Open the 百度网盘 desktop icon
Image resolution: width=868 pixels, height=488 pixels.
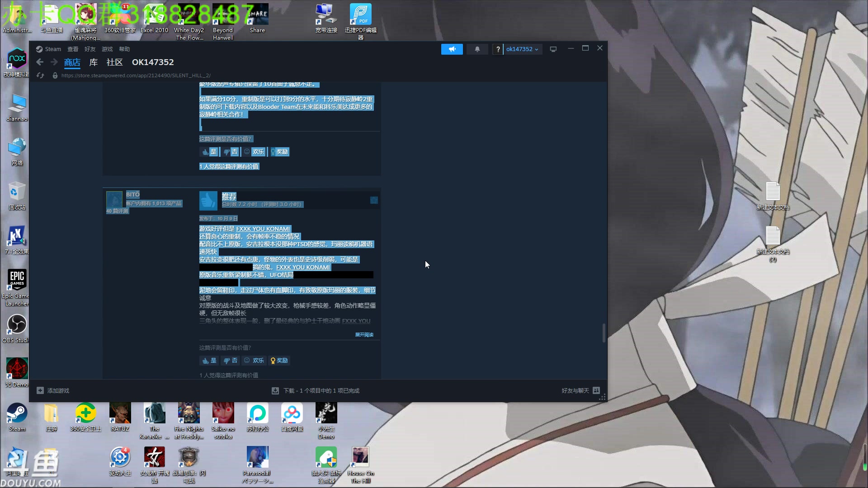coord(292,418)
